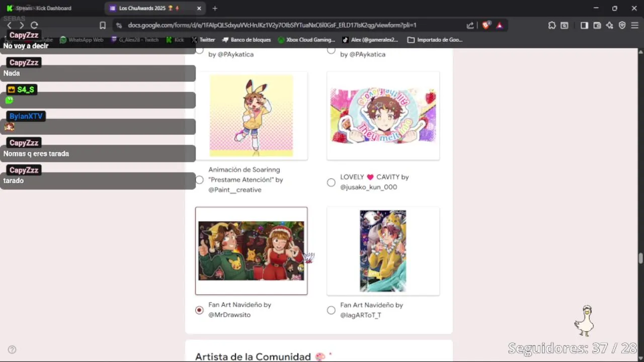Open the Brave VPN shield icon
The width and height of the screenshot is (644, 362).
click(x=622, y=25)
